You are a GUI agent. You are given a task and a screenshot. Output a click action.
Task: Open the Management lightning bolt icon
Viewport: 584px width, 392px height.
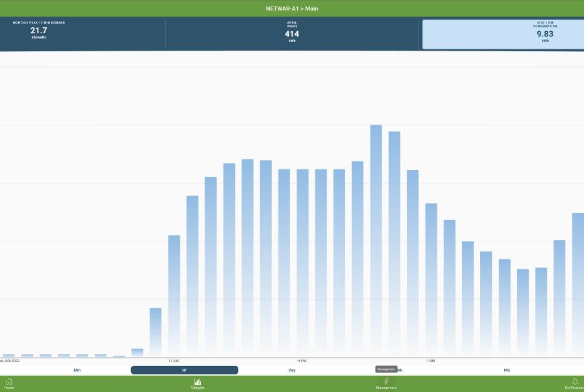coord(386,383)
